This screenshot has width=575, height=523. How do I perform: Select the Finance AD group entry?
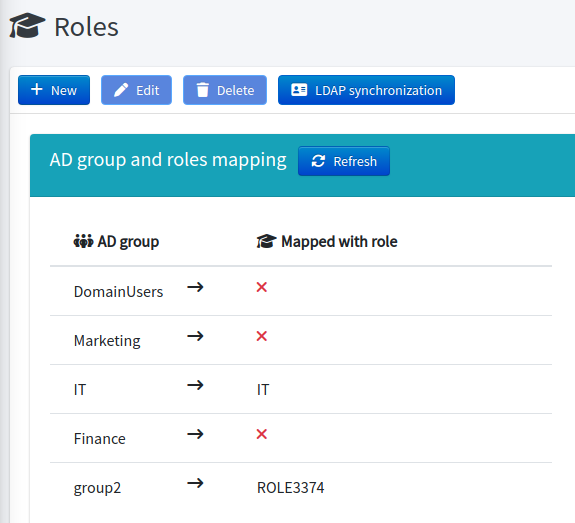100,439
